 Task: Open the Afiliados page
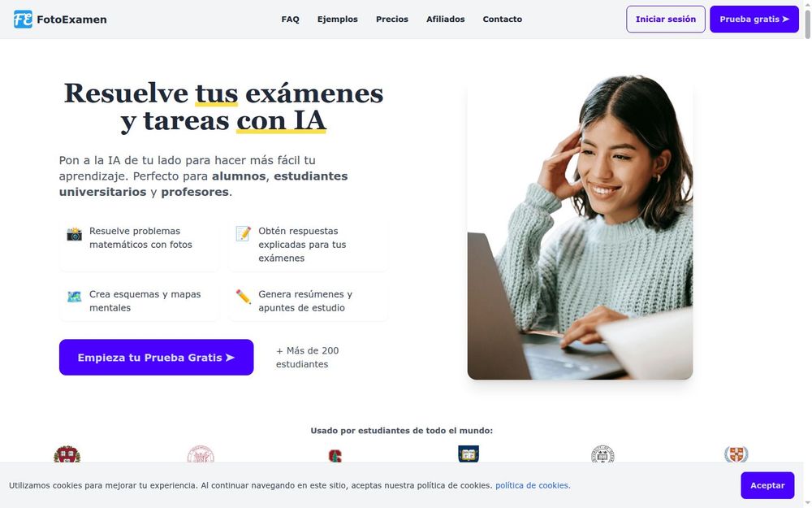coord(445,20)
